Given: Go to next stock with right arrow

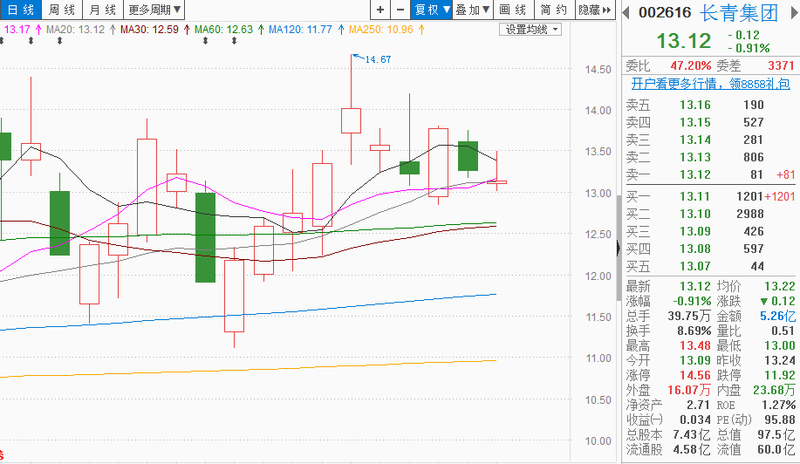Looking at the screenshot, I should click(x=792, y=11).
